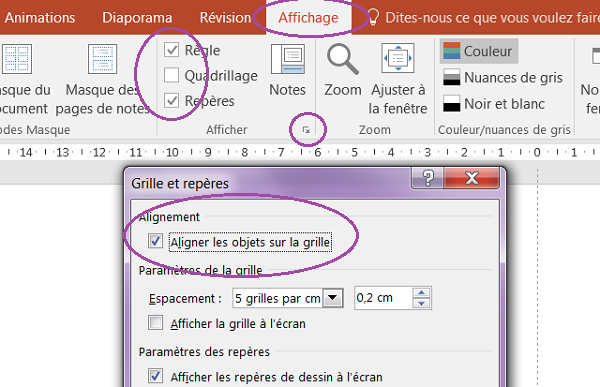This screenshot has height=387, width=600.
Task: Decrease spacing with the down arrow
Action: [421, 303]
